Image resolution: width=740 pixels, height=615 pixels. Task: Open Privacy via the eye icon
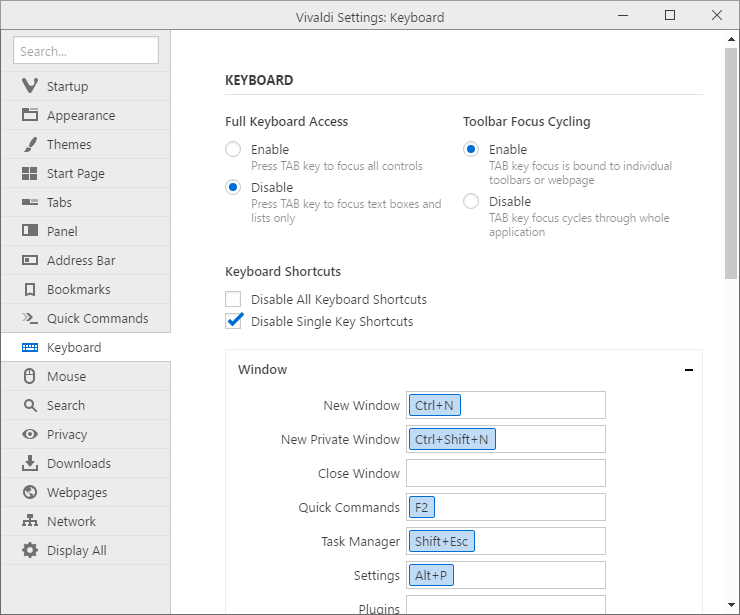pos(29,434)
